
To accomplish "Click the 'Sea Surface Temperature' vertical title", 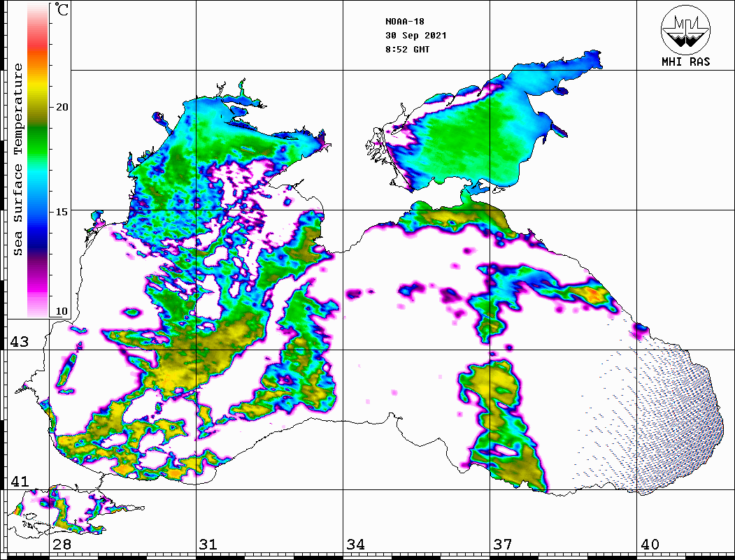I will click(17, 160).
